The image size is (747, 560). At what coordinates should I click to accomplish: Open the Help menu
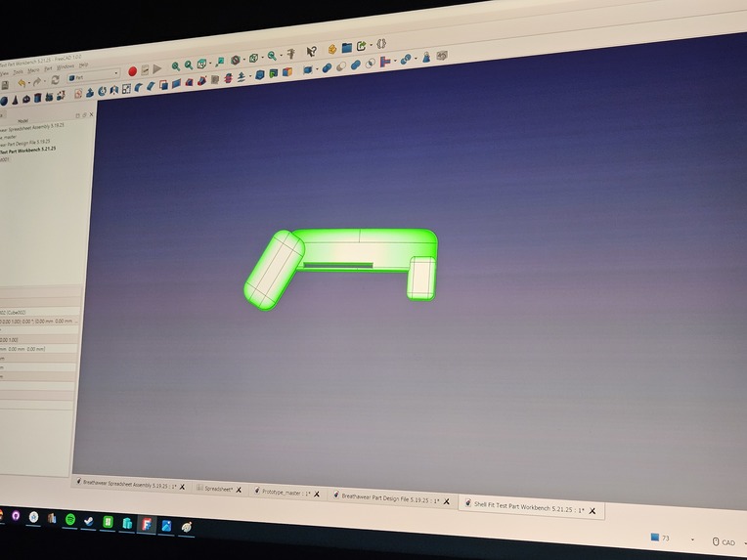coord(83,65)
